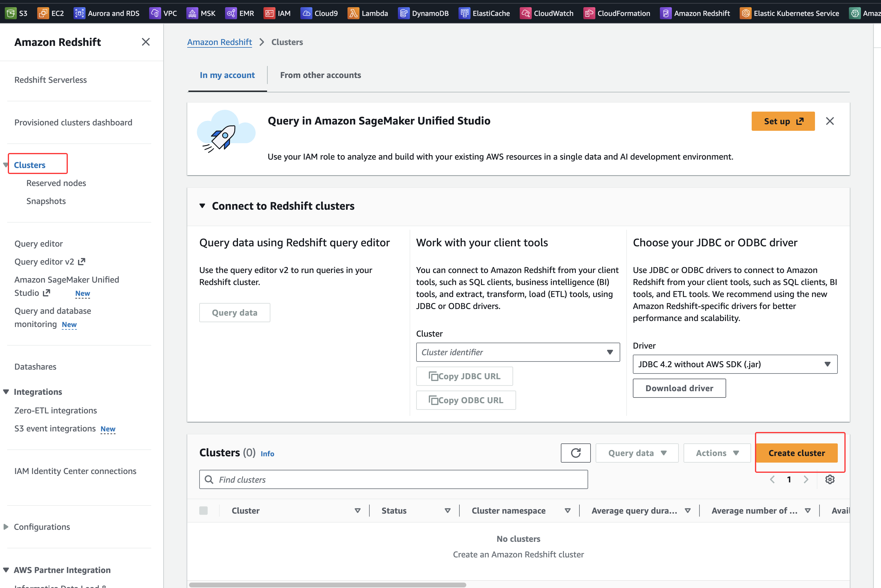Close the Amazon Redshift navigation panel
The image size is (881, 588).
[146, 42]
